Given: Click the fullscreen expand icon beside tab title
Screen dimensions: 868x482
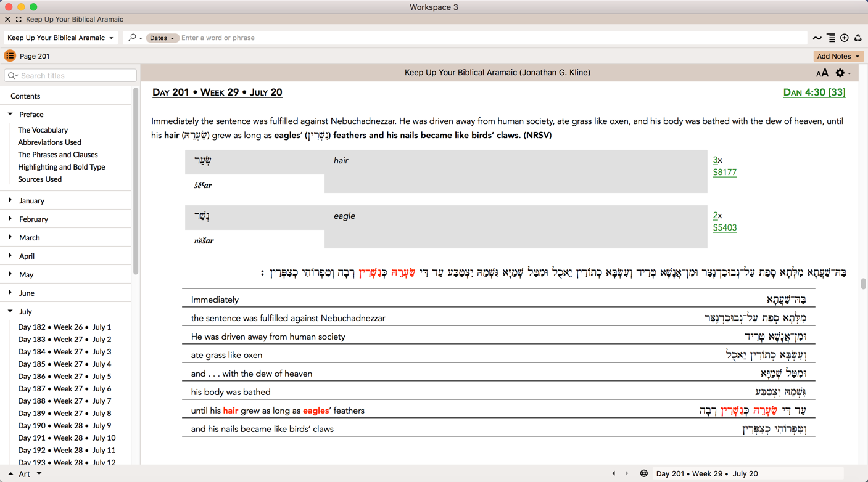Looking at the screenshot, I should tap(19, 20).
